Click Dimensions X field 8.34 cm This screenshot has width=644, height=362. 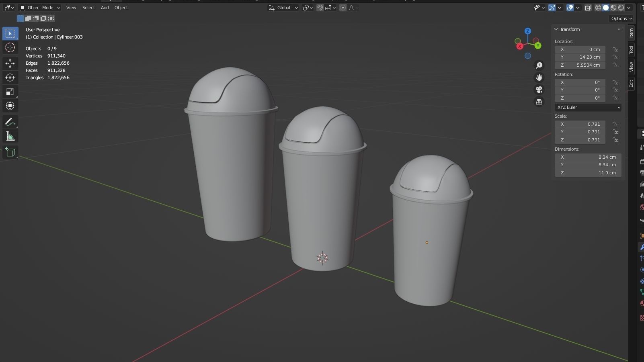pos(588,157)
